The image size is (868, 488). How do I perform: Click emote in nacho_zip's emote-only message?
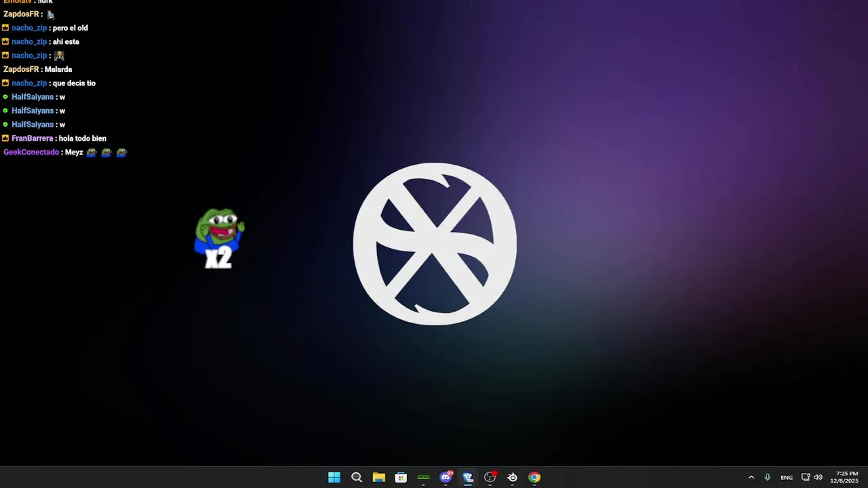[59, 56]
